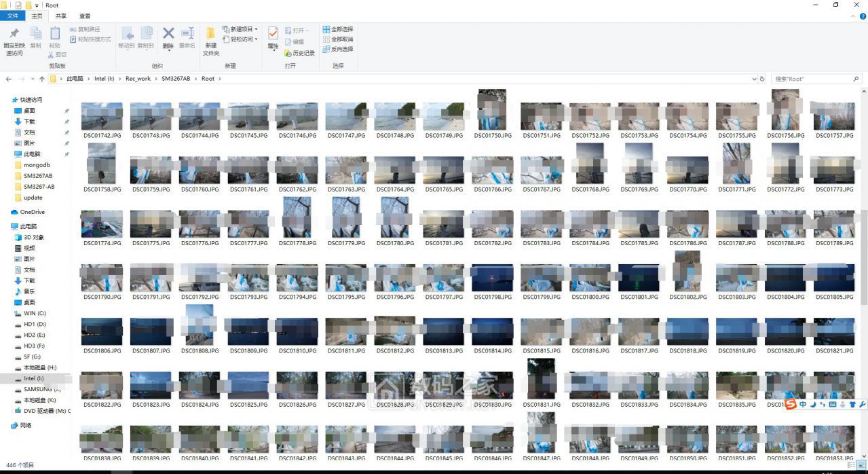Click the 移动到 ribbon icon

point(127,33)
